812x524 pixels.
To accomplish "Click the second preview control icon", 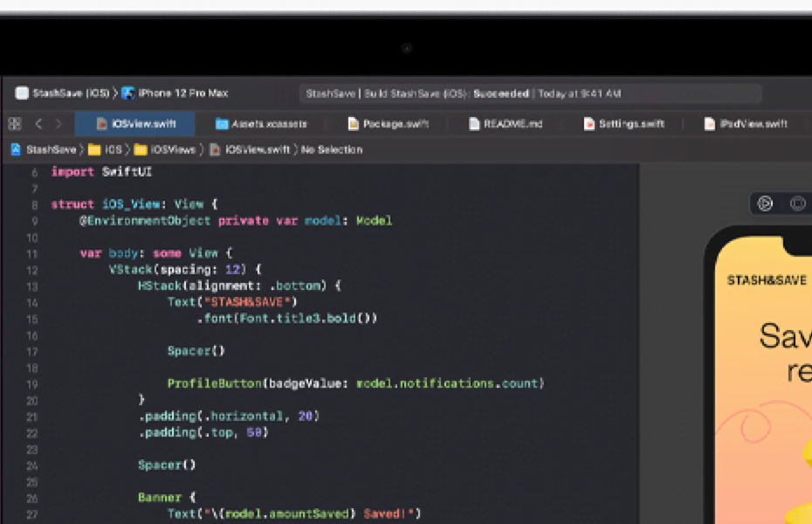I will 797,203.
